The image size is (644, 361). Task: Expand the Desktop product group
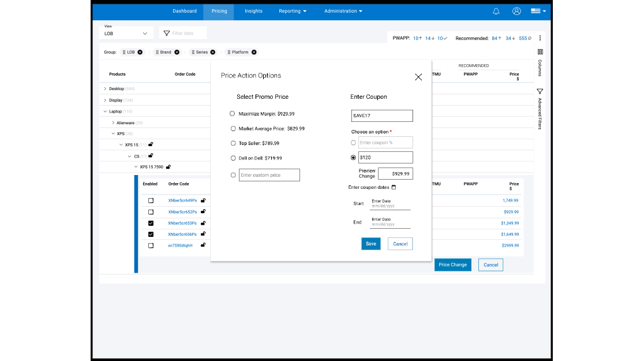pos(105,89)
